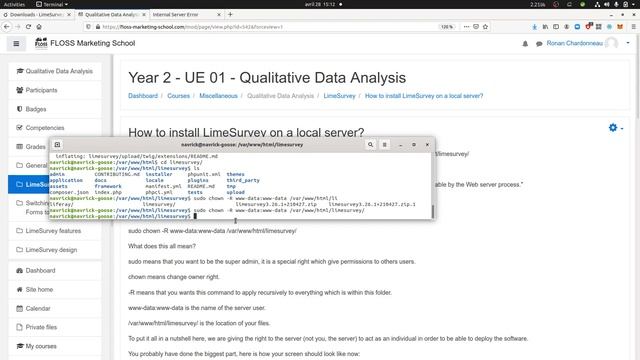640x360 pixels.
Task: Open the page settings gear dropdown
Action: click(616, 128)
